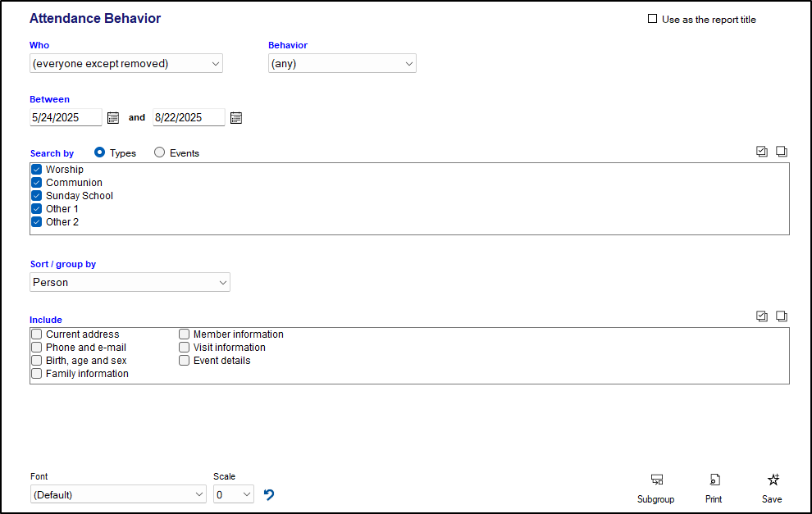Viewport: 812px width, 514px height.
Task: Select the Events radio button
Action: pos(160,152)
